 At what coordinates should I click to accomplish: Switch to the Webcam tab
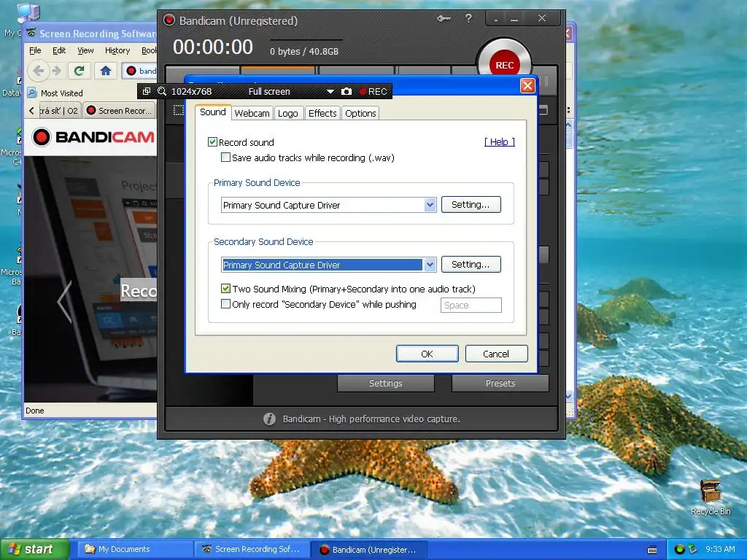coord(252,113)
